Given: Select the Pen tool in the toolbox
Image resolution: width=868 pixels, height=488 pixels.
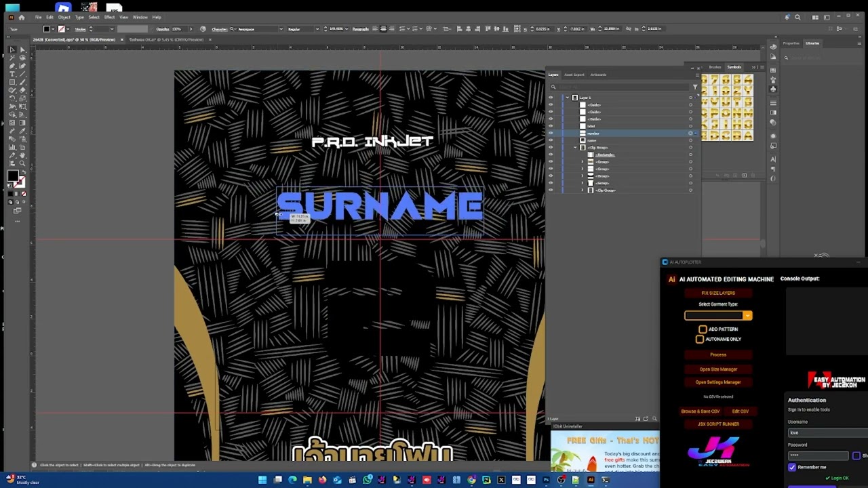Looking at the screenshot, I should point(12,66).
